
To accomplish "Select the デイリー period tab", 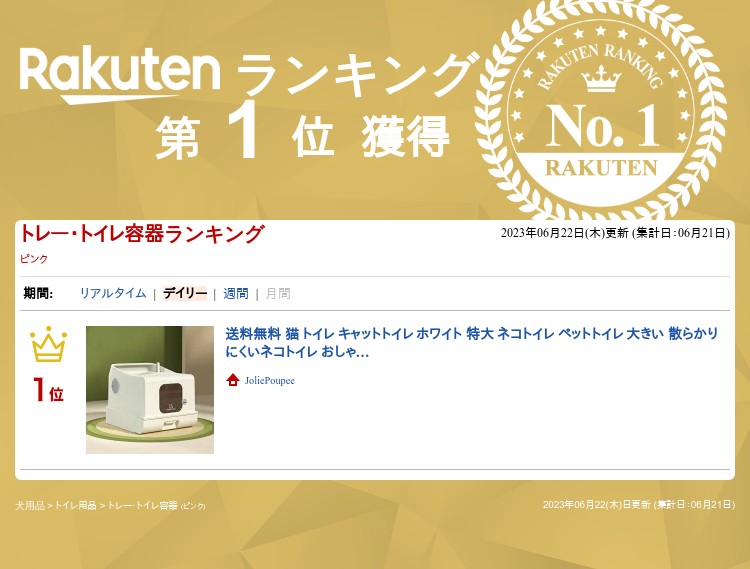I will 185,293.
